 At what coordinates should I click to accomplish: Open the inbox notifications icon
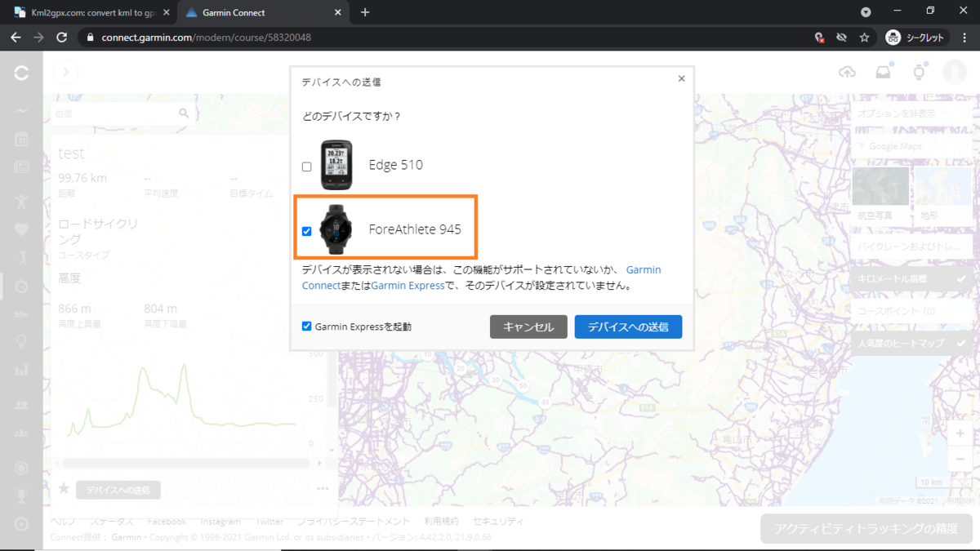click(x=883, y=72)
